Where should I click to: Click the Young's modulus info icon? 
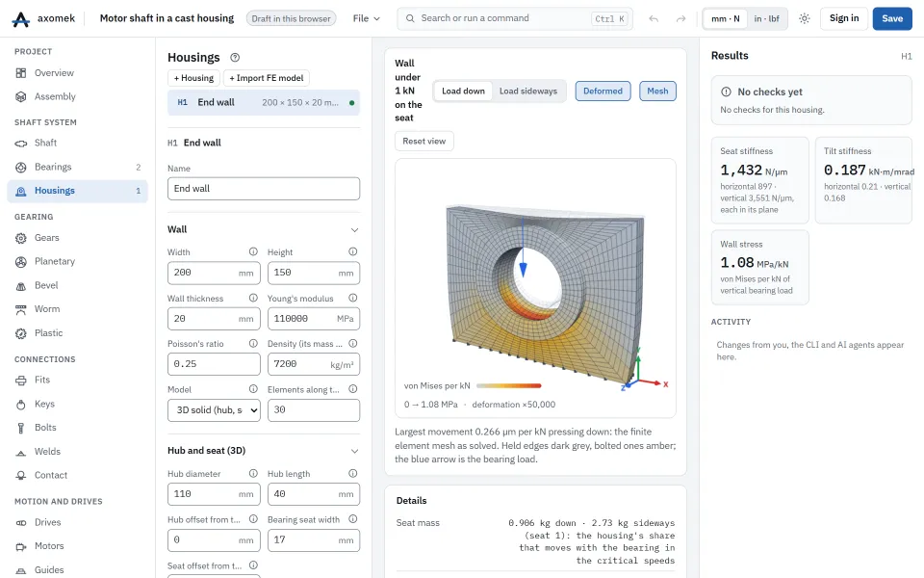point(353,298)
